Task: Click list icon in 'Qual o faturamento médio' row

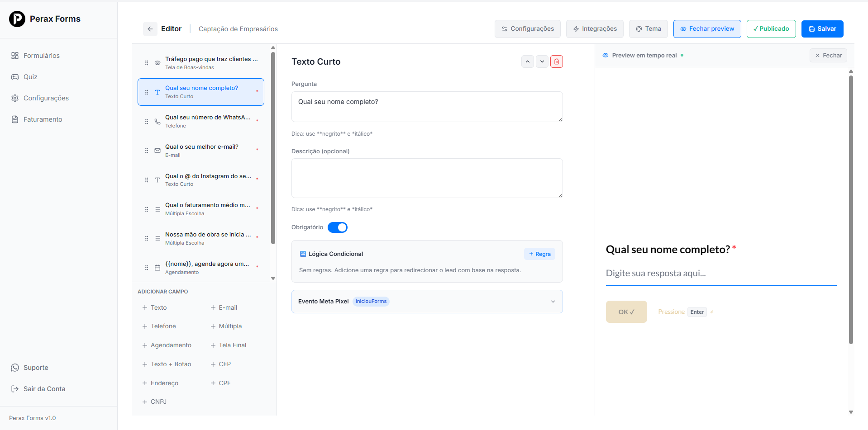Action: pyautogui.click(x=157, y=209)
